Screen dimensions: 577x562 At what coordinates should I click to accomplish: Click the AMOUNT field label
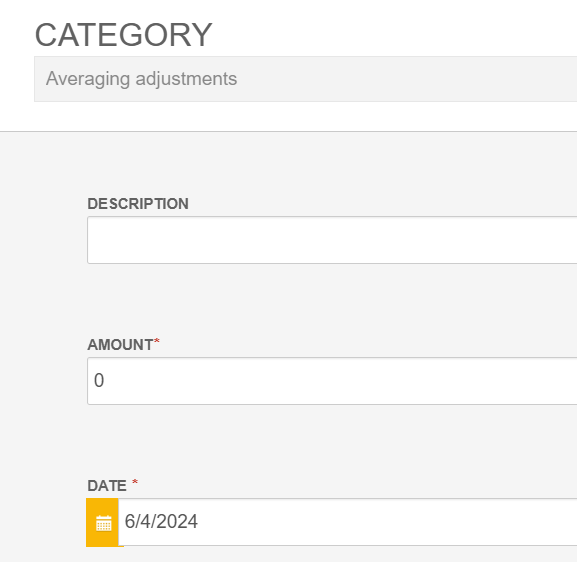tap(120, 345)
